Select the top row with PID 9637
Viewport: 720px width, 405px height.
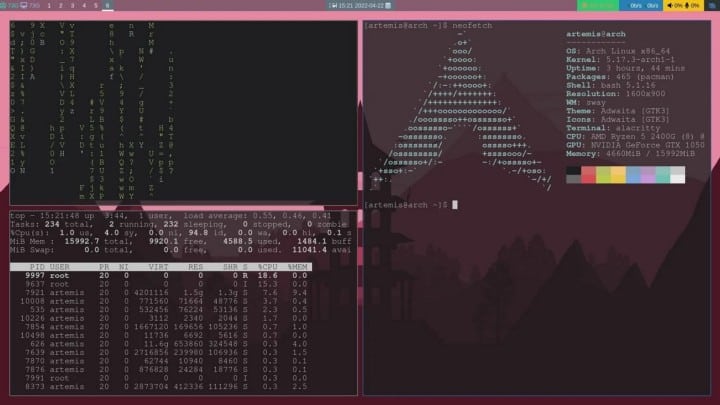pyautogui.click(x=161, y=284)
